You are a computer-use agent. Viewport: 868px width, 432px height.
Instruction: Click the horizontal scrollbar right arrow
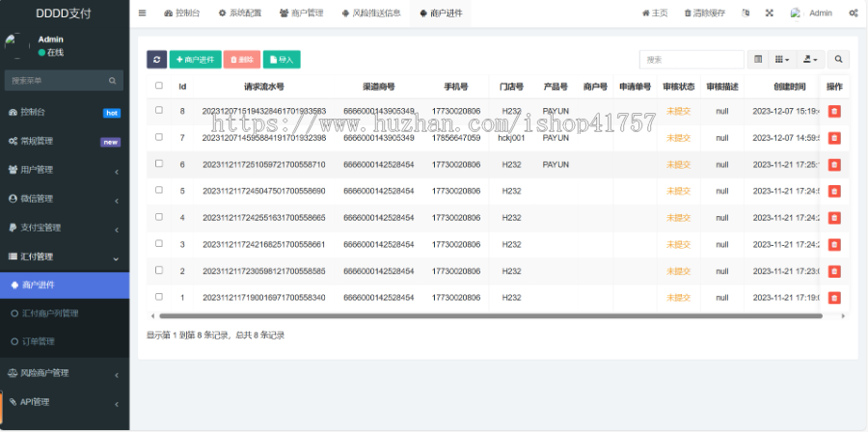pyautogui.click(x=843, y=316)
